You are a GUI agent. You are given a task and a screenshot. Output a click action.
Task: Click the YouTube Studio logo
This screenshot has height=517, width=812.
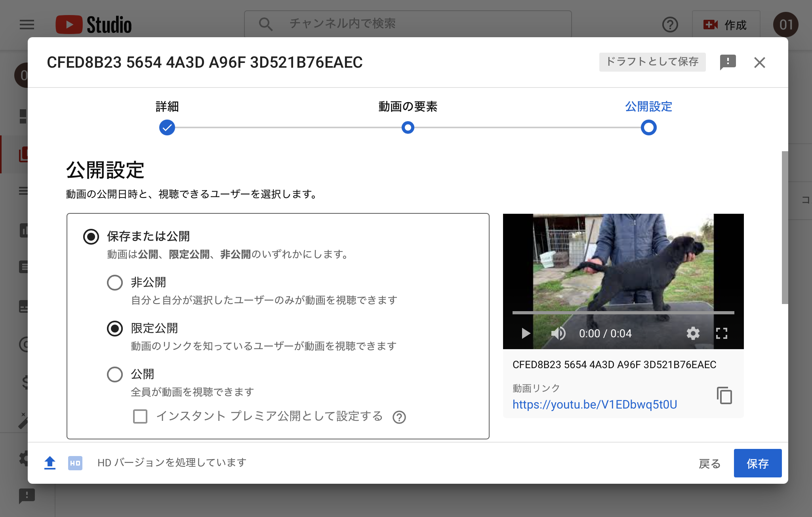[93, 25]
